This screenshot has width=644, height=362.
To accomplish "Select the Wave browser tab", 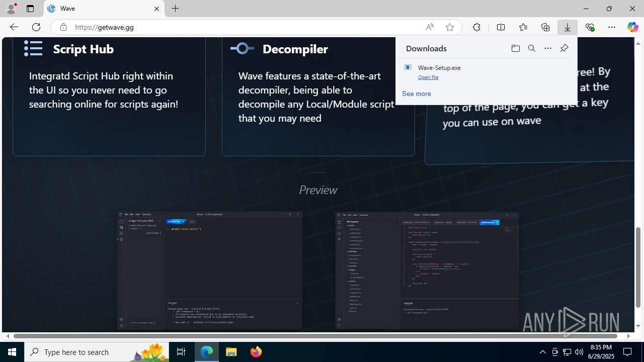I will [x=104, y=9].
